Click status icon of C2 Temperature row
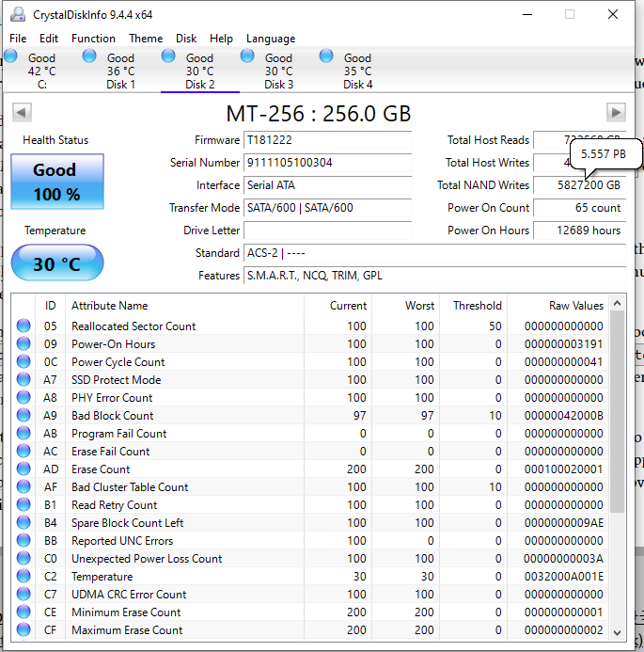Viewport: 644px width, 652px height. tap(24, 576)
